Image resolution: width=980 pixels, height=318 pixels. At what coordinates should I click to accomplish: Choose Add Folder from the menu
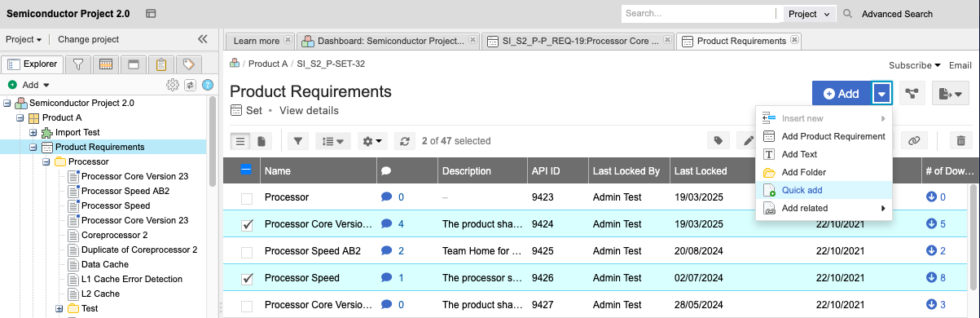pyautogui.click(x=824, y=172)
